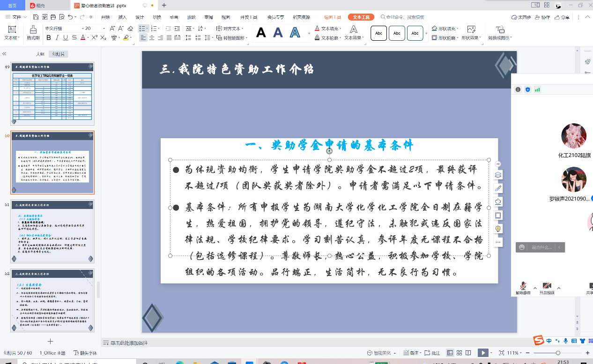This screenshot has height=364, width=593.
Task: Start slideshow with the play button
Action: pyautogui.click(x=483, y=353)
